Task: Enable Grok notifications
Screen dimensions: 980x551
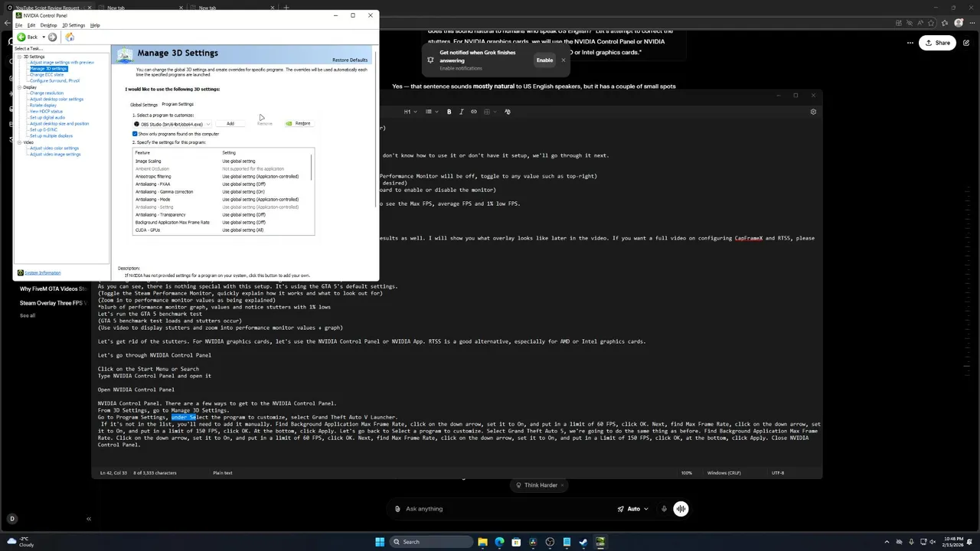Action: click(x=544, y=60)
